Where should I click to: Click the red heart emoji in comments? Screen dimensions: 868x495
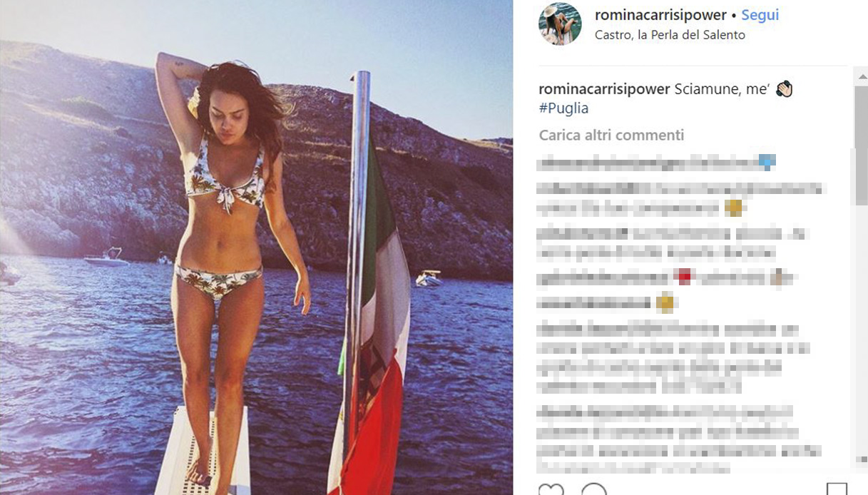coord(684,277)
